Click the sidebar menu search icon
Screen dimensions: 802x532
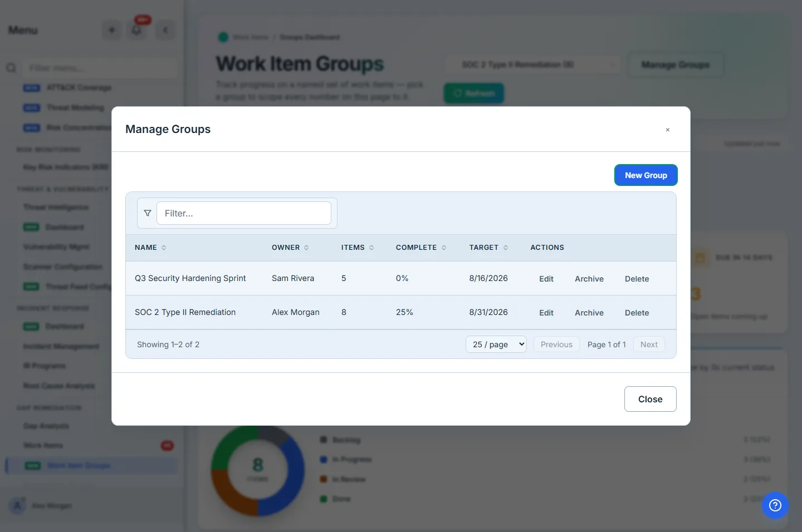[11, 68]
